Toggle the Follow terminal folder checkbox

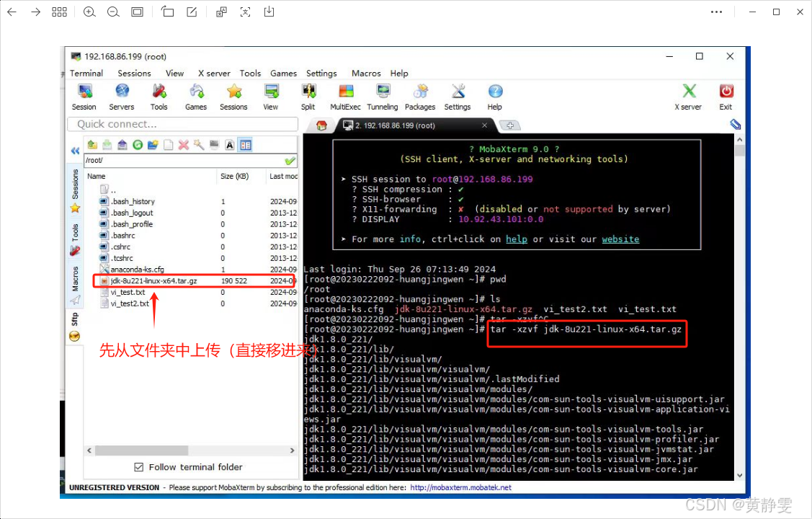tap(139, 467)
